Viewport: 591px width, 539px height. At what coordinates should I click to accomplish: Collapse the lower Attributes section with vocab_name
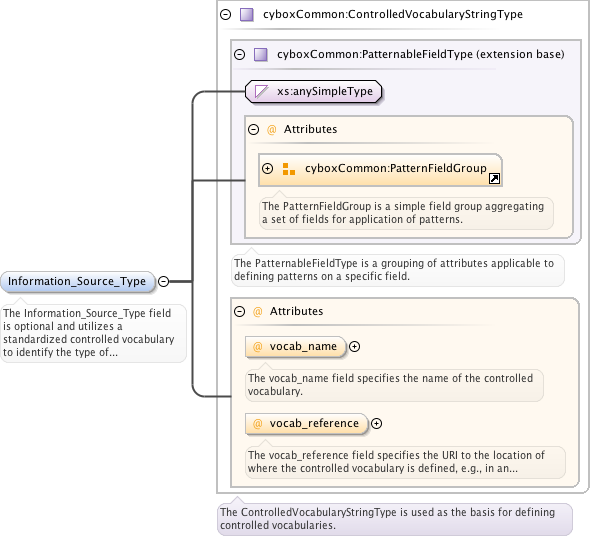[x=239, y=311]
